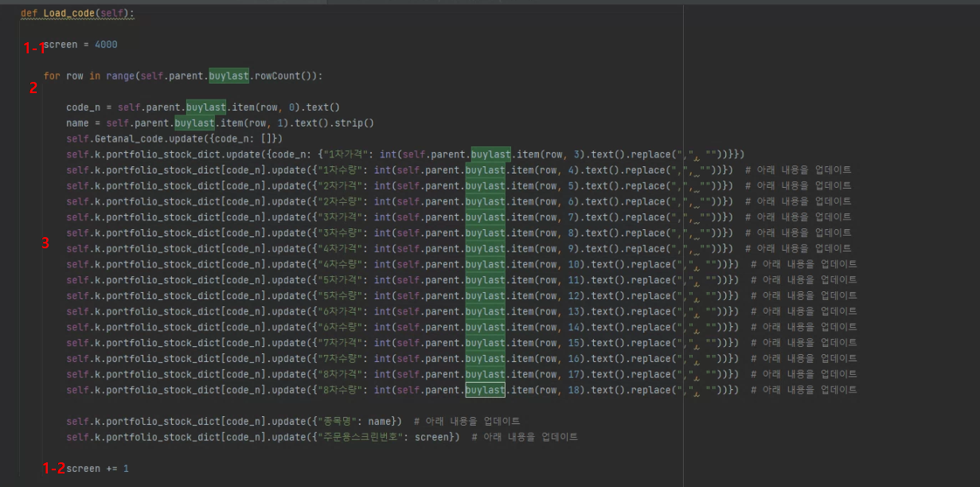
Task: Click the comment after the 주문용스크린번호 line
Action: pyautogui.click(x=525, y=437)
